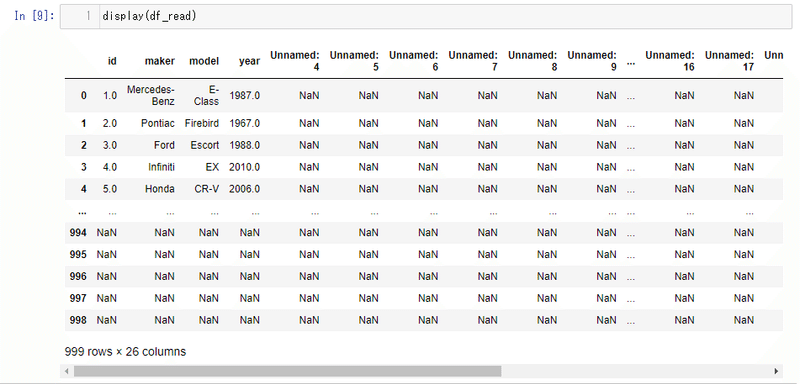This screenshot has height=384, width=800.
Task: Click the Honda maker cell
Action: 160,189
